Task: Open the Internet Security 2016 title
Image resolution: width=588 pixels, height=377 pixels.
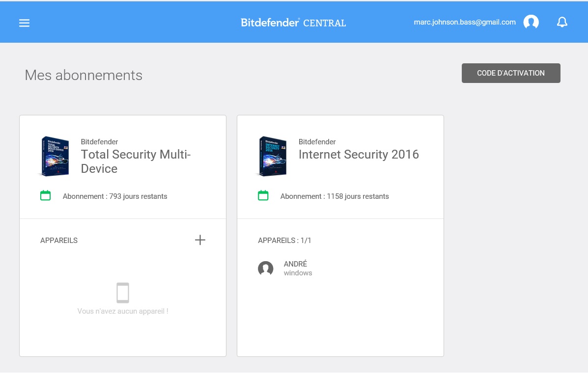Action: (359, 155)
